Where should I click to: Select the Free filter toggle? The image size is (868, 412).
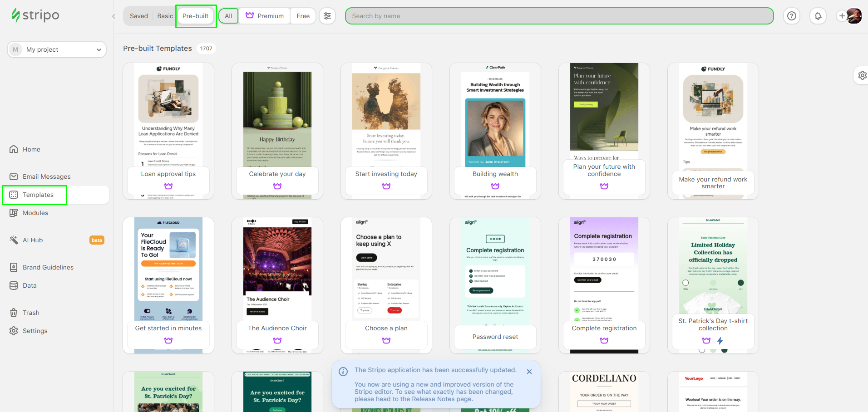303,16
